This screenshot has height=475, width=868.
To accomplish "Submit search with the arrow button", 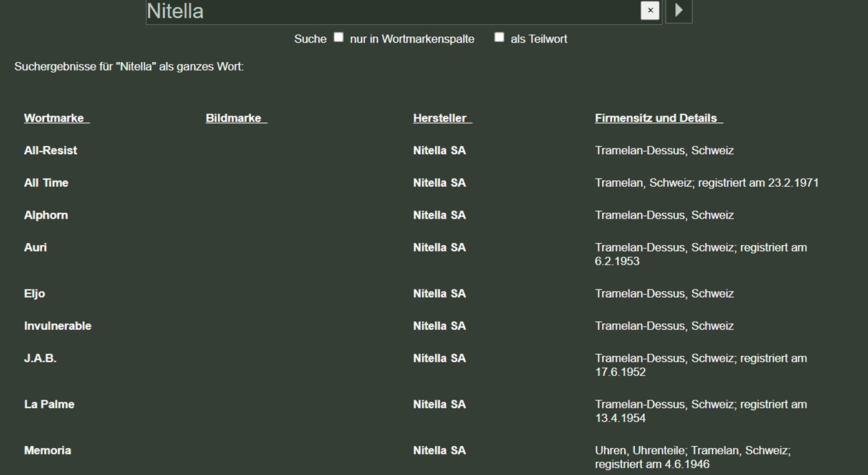I will (679, 11).
